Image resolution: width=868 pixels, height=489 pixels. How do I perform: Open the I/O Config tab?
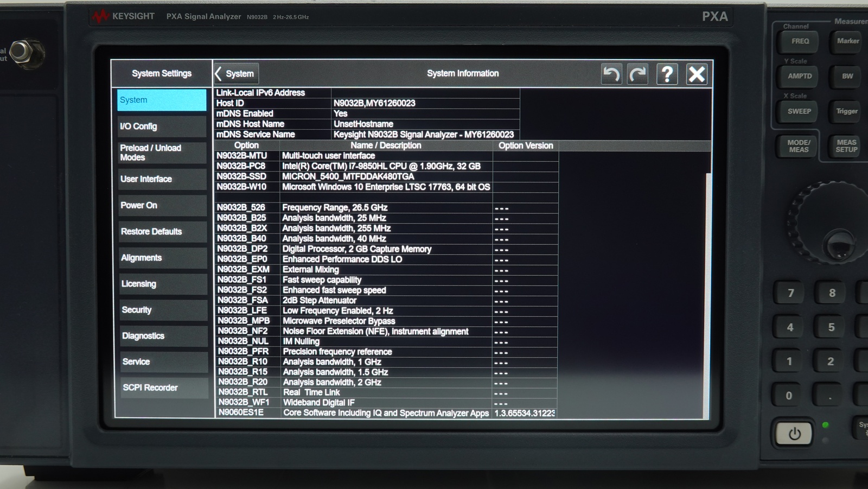pos(162,126)
